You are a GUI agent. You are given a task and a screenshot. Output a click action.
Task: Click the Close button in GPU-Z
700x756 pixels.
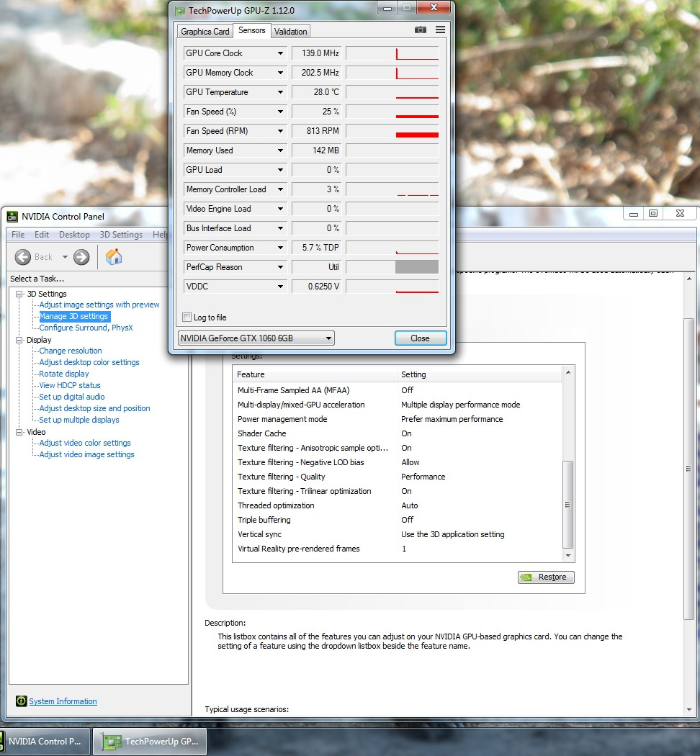421,338
